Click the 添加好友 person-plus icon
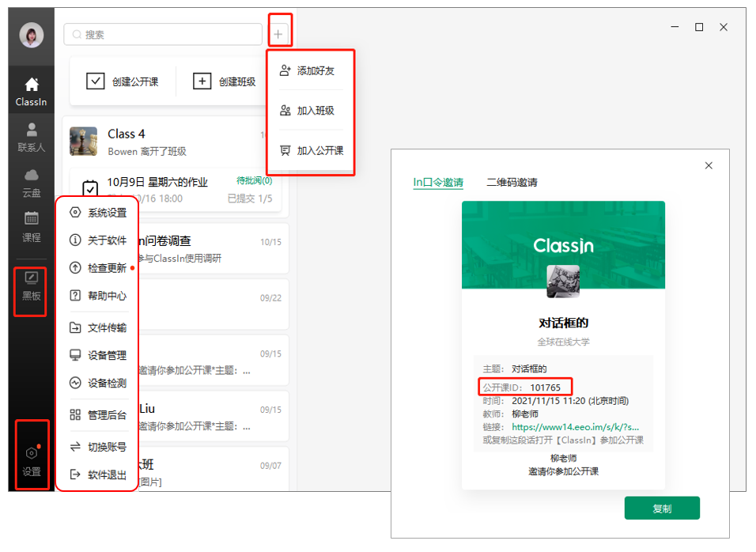Viewport: 756px width, 552px height. click(x=285, y=70)
